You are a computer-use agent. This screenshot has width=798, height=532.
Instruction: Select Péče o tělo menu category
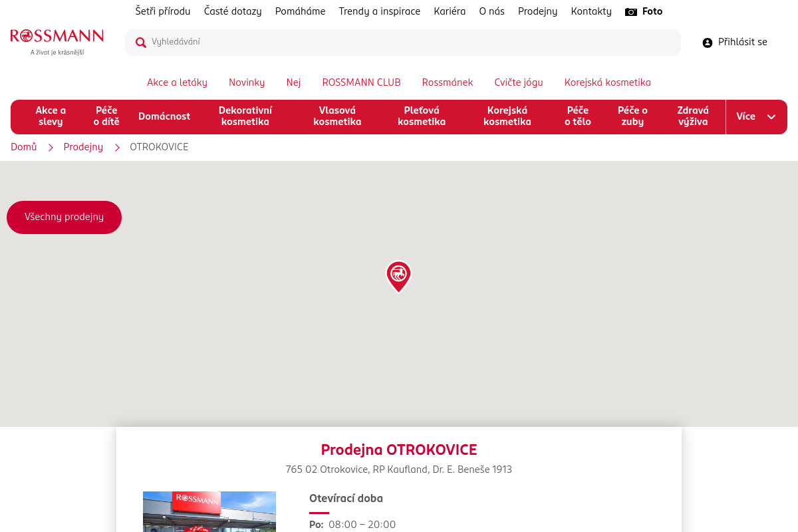click(x=578, y=116)
